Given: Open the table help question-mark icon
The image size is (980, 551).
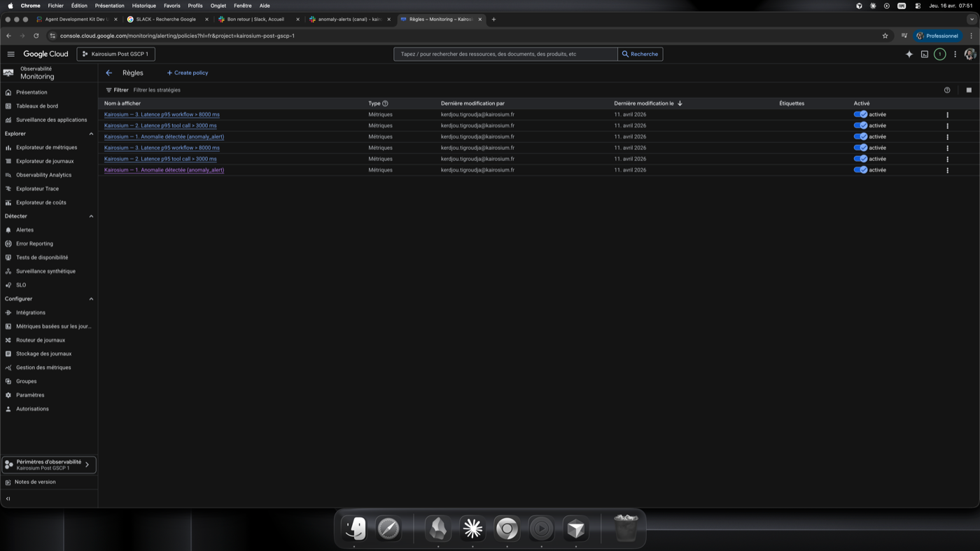Looking at the screenshot, I should (947, 90).
